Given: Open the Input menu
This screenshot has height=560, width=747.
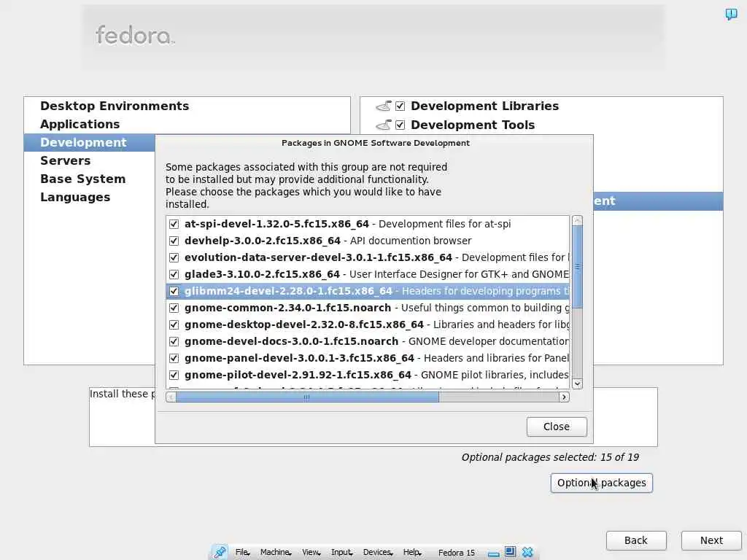Looking at the screenshot, I should click(x=341, y=553).
